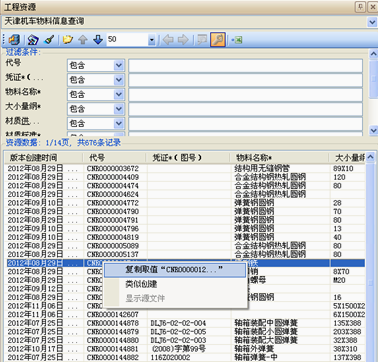Click material name 轴箱装配中圆弹簧
378x362 pixels.
coord(266,323)
